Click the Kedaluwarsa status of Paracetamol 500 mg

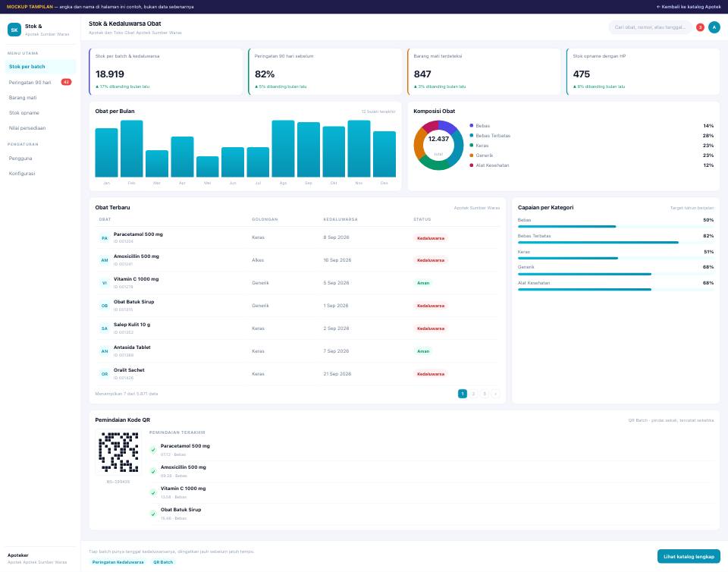tap(431, 238)
